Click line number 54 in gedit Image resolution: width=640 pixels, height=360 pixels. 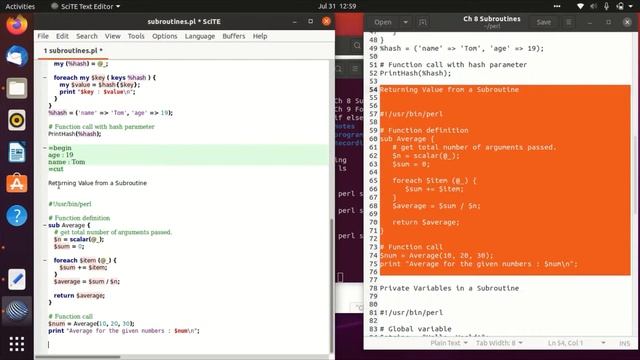coord(373,90)
